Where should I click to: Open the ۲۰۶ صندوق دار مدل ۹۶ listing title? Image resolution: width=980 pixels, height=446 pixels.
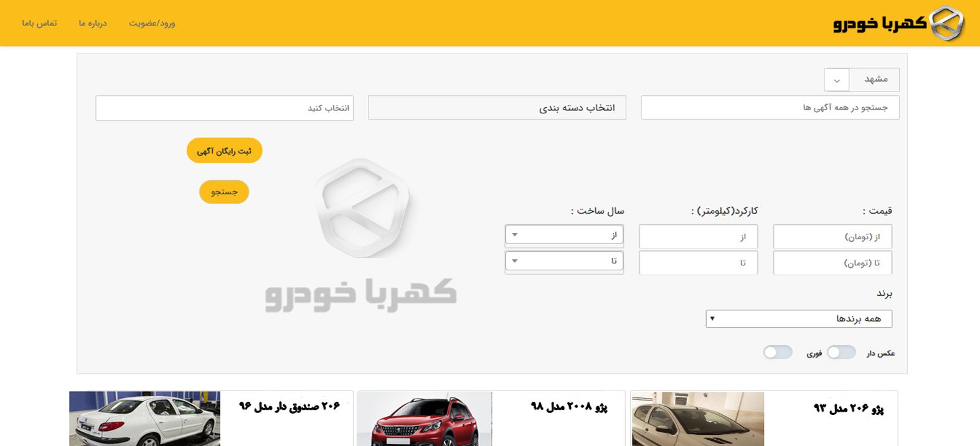(x=290, y=406)
